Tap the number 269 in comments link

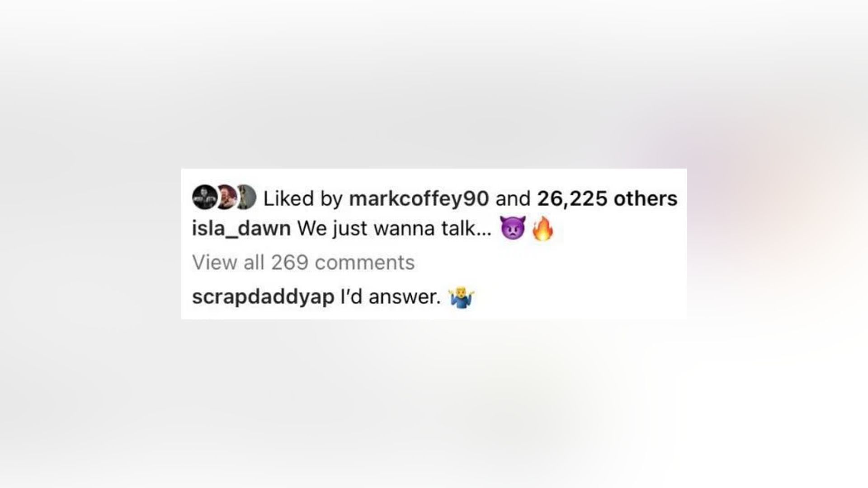tap(289, 263)
